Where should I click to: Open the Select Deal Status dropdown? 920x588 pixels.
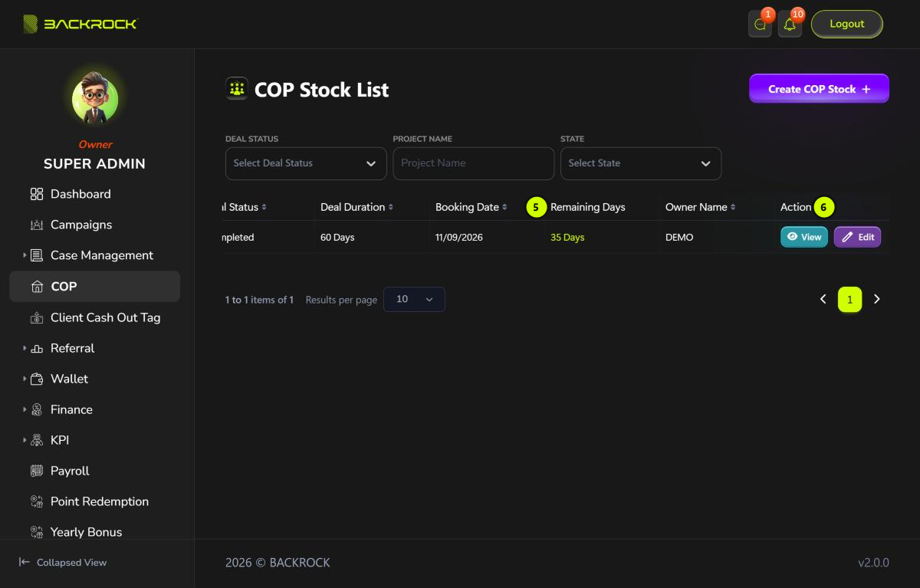(306, 163)
